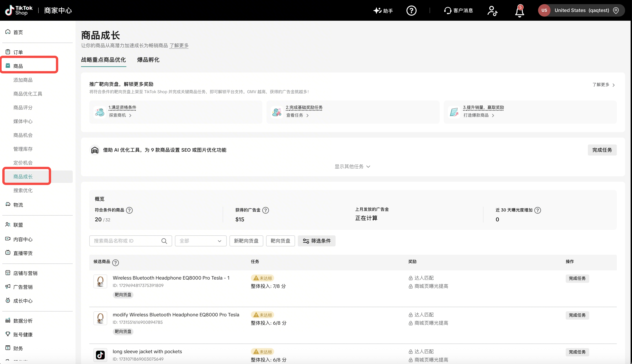This screenshot has width=632, height=364.
Task: Open 查看任务 under 完成基础奖励任务
Action: point(297,115)
